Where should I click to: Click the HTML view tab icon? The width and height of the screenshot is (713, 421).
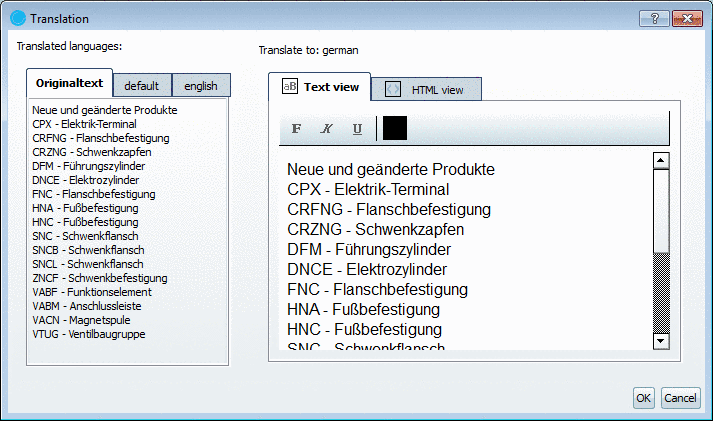394,89
